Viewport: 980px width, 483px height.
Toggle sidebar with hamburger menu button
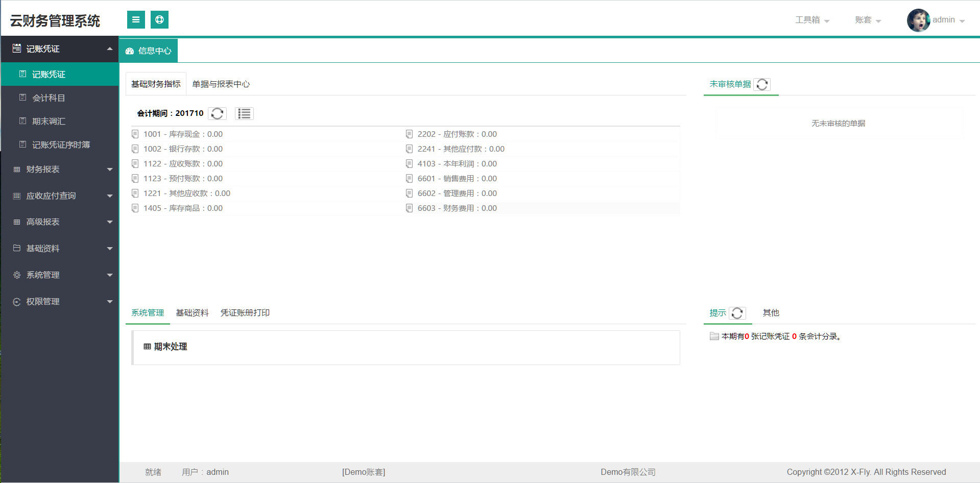[x=136, y=20]
